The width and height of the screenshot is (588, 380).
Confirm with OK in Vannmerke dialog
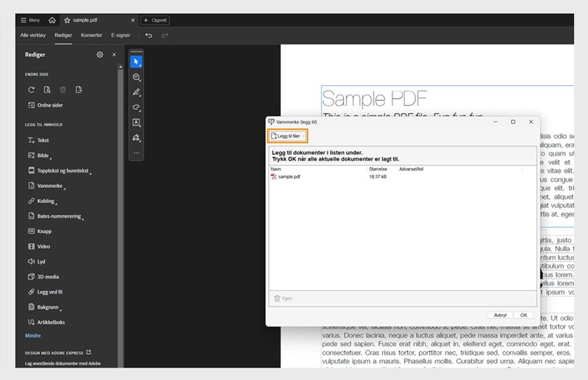click(523, 315)
